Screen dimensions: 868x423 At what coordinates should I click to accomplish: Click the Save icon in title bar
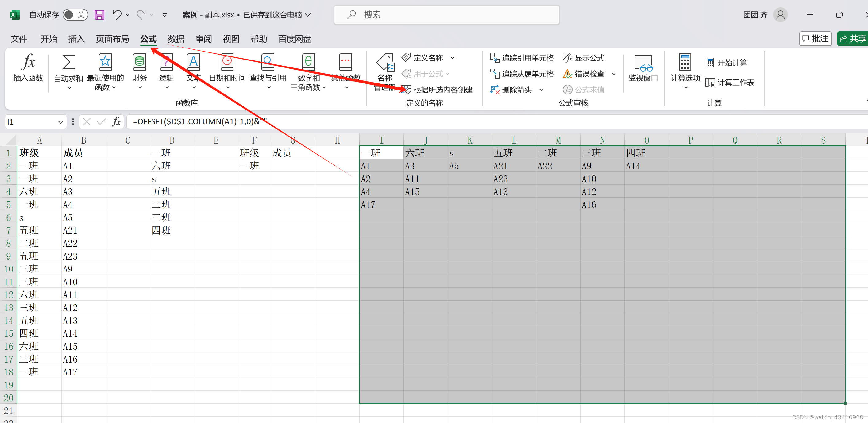click(99, 15)
